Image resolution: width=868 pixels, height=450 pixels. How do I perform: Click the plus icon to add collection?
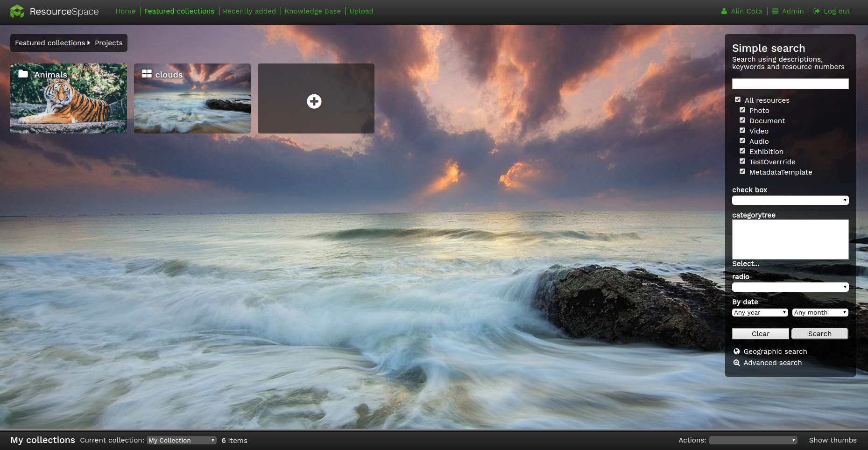[x=314, y=101]
